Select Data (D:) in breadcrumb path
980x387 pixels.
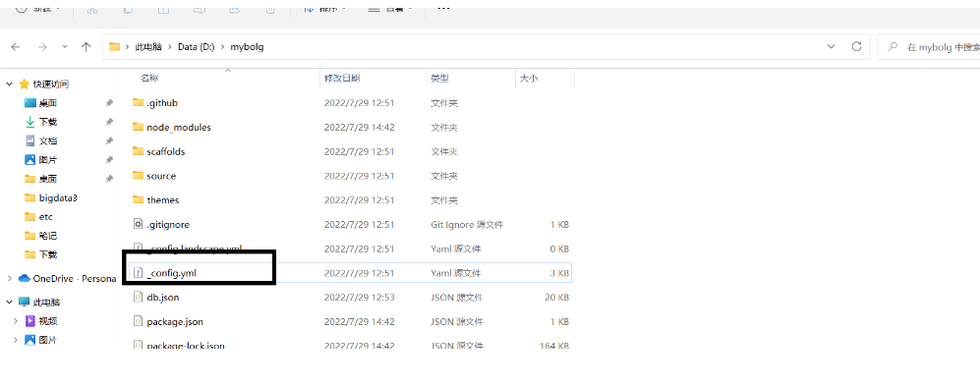(197, 47)
